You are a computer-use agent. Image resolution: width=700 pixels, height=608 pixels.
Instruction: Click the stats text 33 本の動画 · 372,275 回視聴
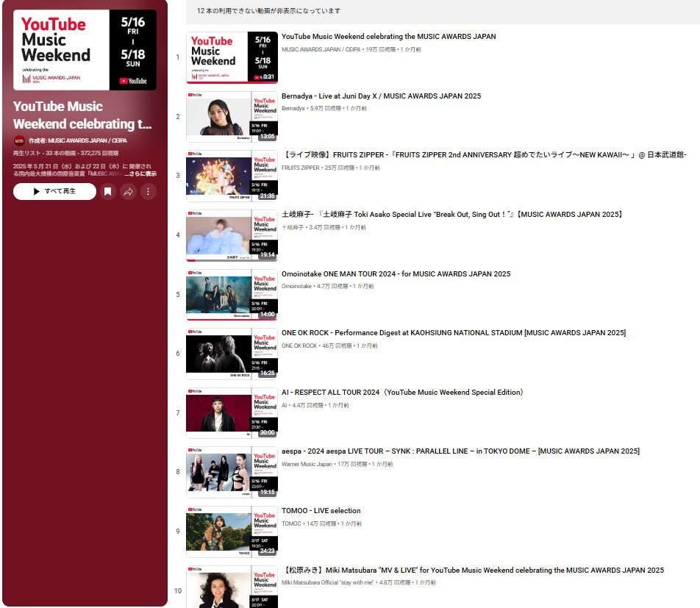(x=82, y=153)
